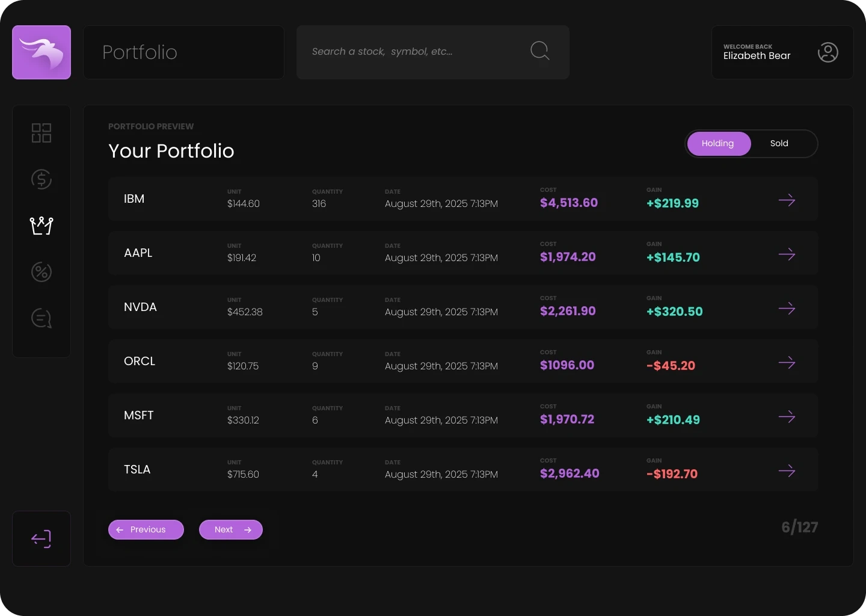This screenshot has height=616, width=866.
Task: Click the search magnifier icon
Action: click(x=539, y=51)
